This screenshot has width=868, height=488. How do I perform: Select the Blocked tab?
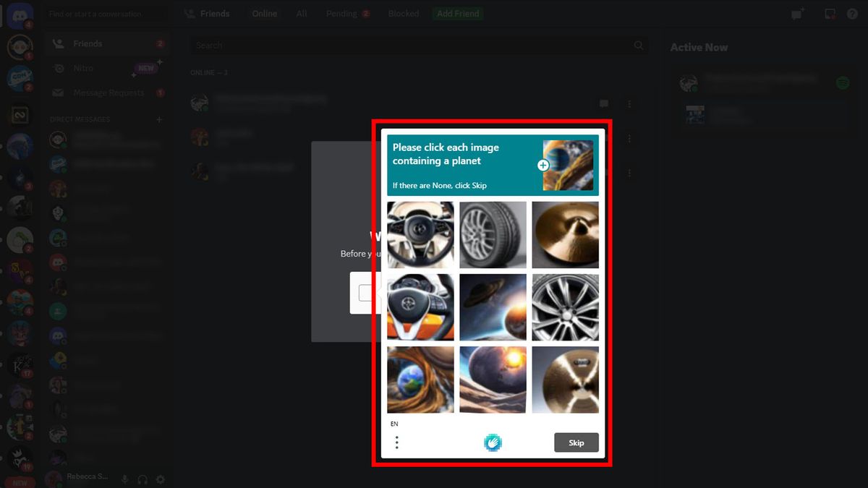coord(403,13)
